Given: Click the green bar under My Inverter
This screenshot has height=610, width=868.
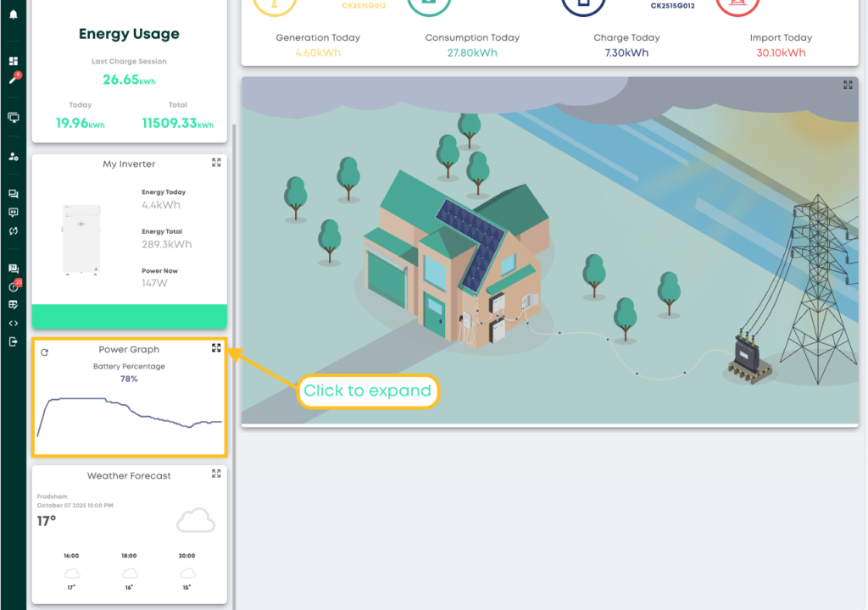Looking at the screenshot, I should 129,317.
